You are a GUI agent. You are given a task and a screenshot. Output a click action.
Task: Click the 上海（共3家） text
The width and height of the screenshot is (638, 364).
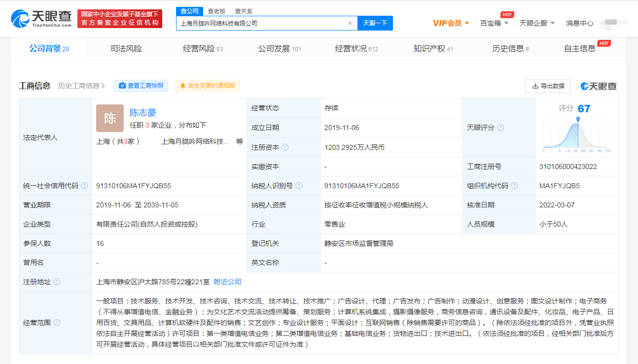[x=118, y=141]
